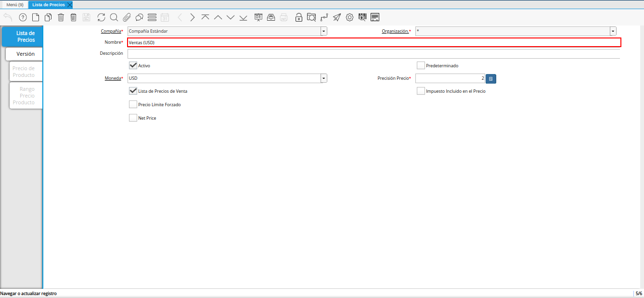644x298 pixels.
Task: Click the padlock icon in toolbar
Action: pos(298,17)
